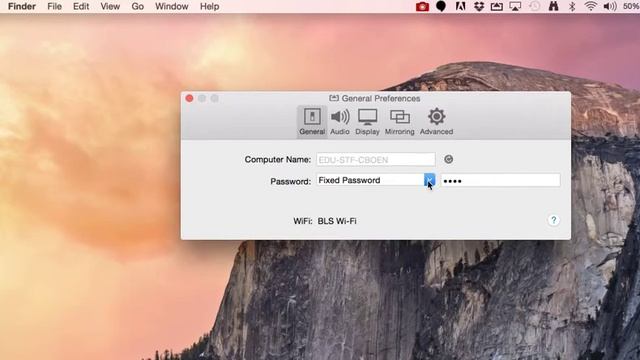Viewport: 640px width, 360px height.
Task: Open the Bluetooth menu bar icon
Action: (x=572, y=7)
